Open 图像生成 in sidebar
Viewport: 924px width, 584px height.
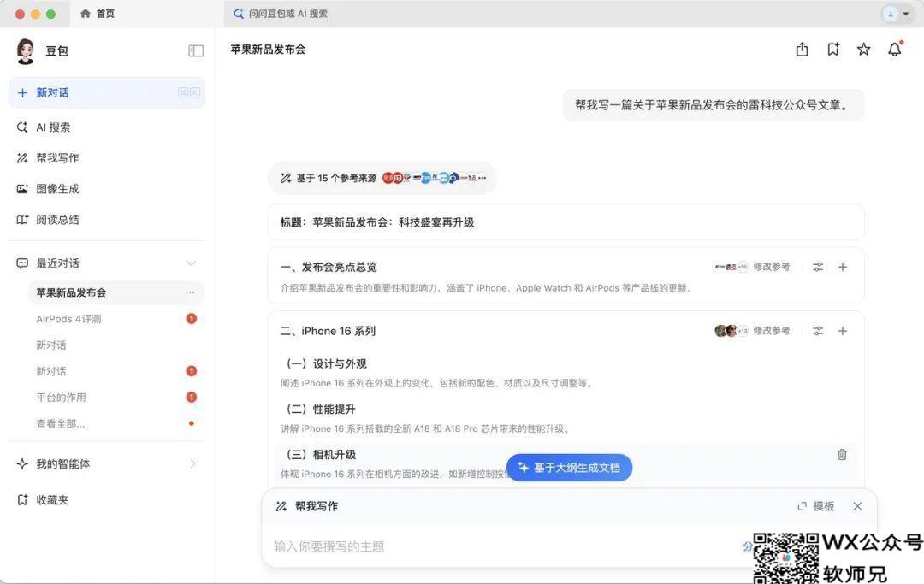click(x=57, y=189)
